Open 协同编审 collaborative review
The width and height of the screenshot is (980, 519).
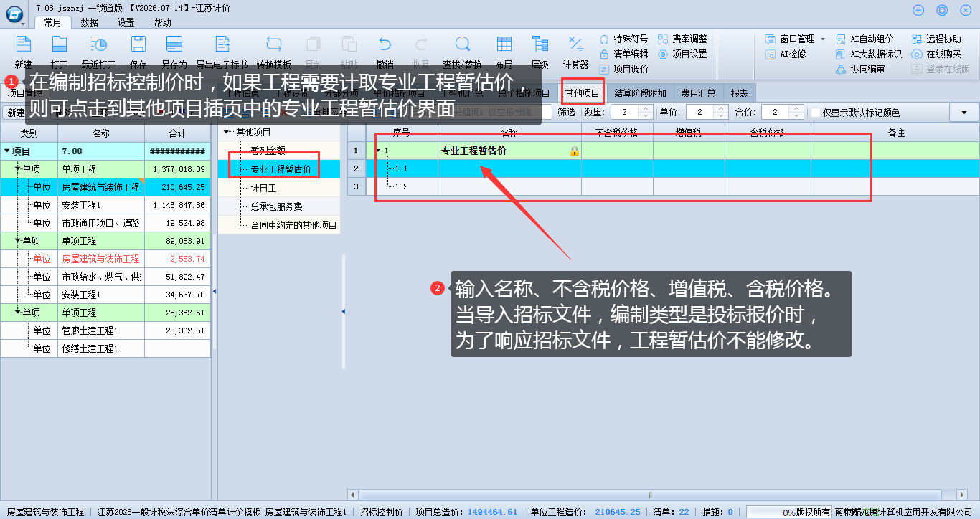(860, 69)
